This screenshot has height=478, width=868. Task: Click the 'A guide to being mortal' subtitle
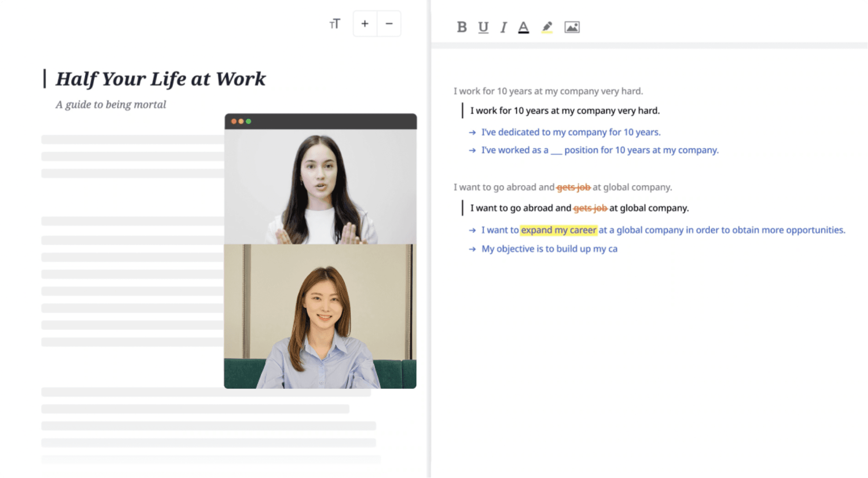(111, 105)
